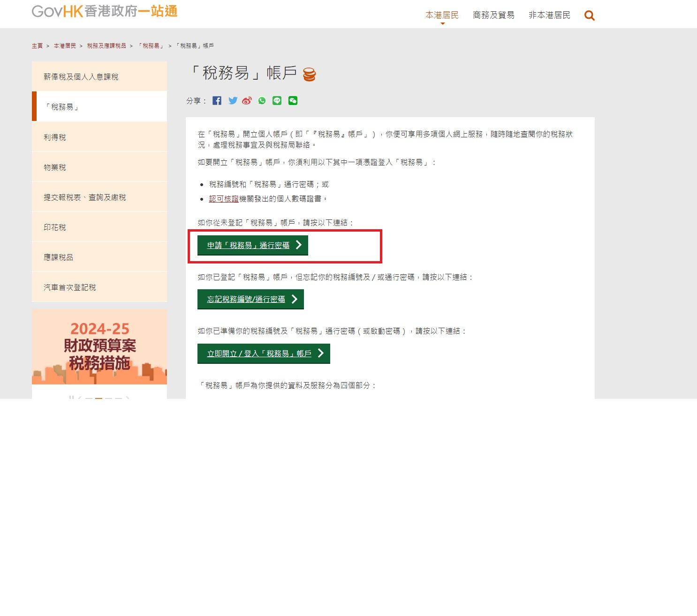Share the page via LINE

point(277,100)
